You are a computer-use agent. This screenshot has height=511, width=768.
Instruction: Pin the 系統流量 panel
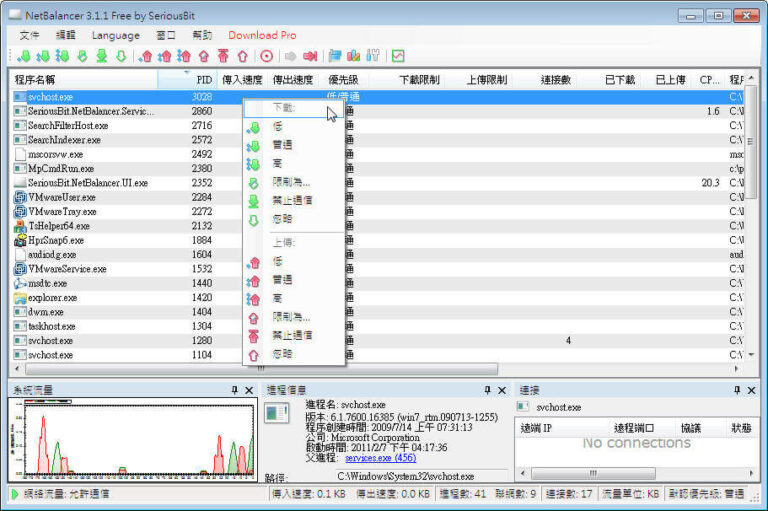pyautogui.click(x=235, y=390)
